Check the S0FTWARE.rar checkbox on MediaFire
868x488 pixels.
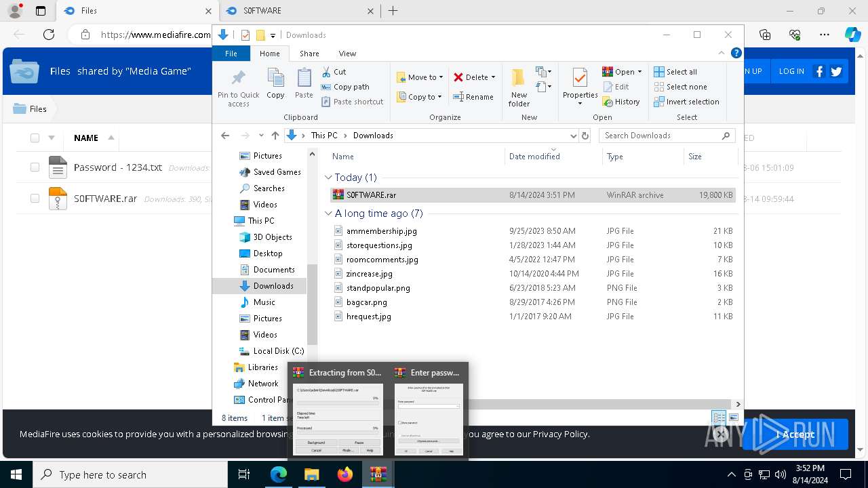35,199
